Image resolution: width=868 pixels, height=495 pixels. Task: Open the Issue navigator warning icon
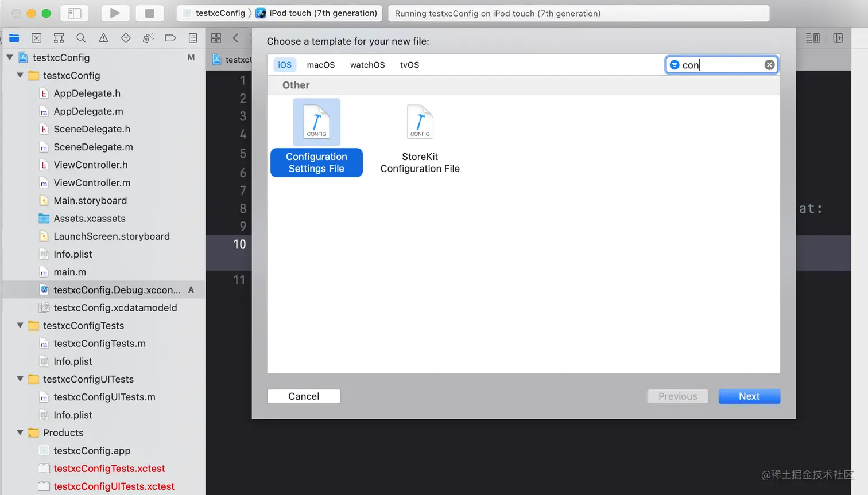(103, 38)
